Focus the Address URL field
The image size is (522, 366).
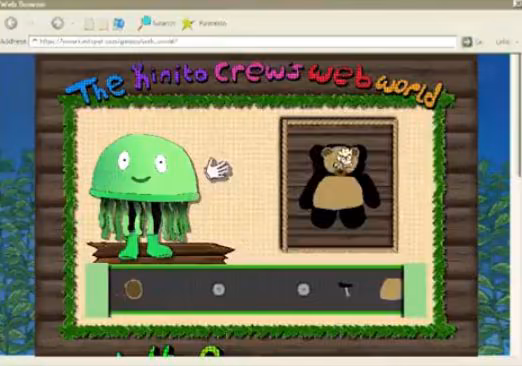point(243,42)
